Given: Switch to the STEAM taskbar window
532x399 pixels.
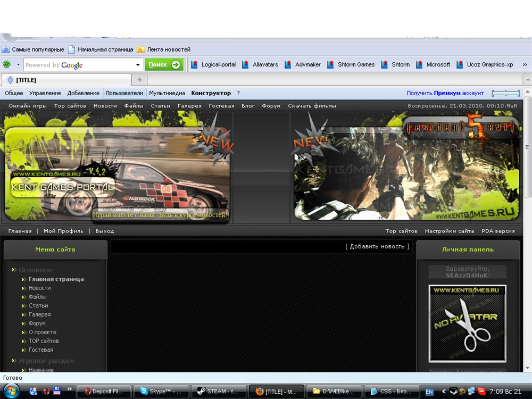Looking at the screenshot, I should click(x=218, y=392).
